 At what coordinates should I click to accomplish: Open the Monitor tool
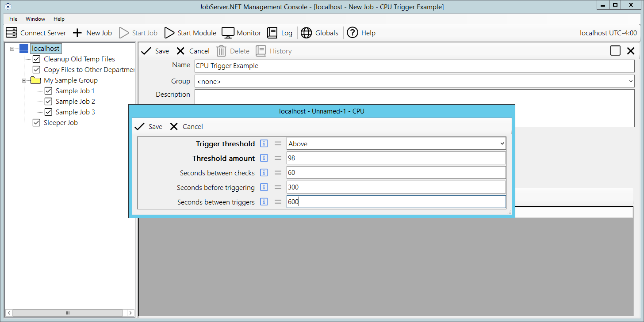click(228, 33)
